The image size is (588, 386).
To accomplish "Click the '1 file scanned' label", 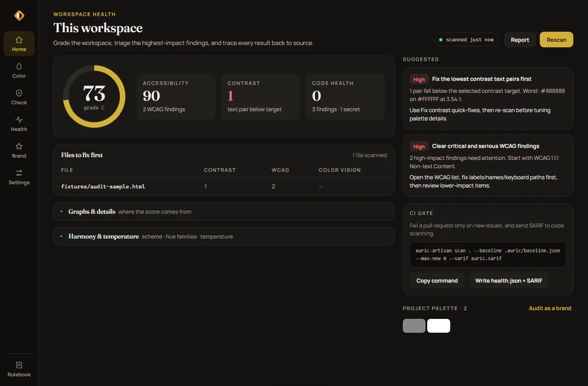I will [369, 155].
